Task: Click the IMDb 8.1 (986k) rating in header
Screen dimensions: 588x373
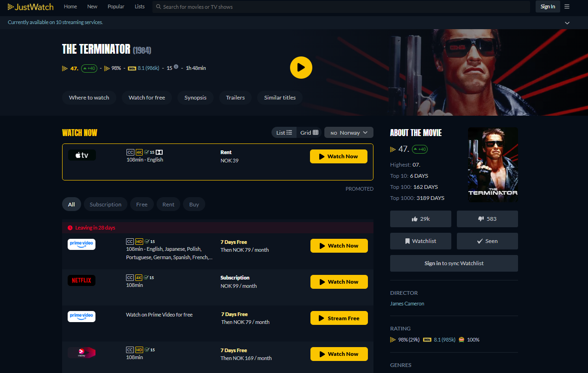Action: pos(144,68)
